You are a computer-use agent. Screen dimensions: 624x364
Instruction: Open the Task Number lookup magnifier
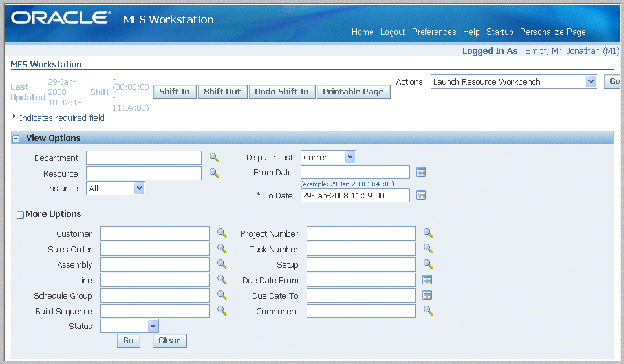428,249
